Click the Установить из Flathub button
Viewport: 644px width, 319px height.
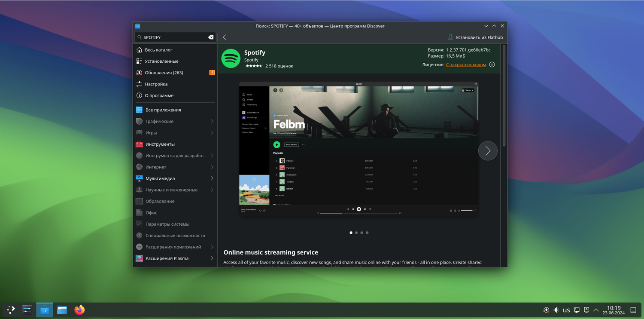pos(475,37)
